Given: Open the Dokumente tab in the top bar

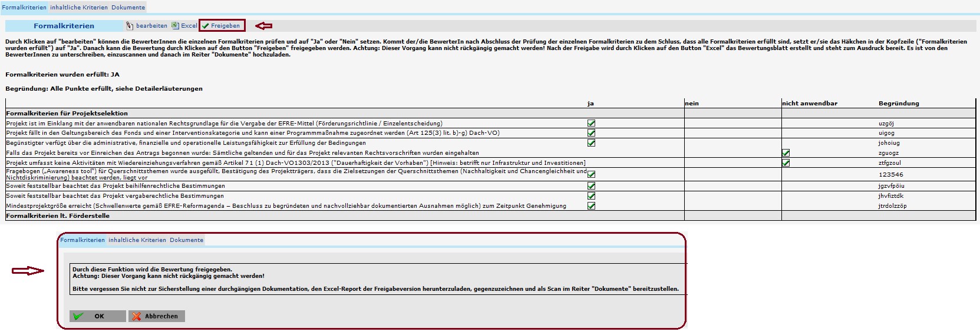Looking at the screenshot, I should [x=128, y=8].
